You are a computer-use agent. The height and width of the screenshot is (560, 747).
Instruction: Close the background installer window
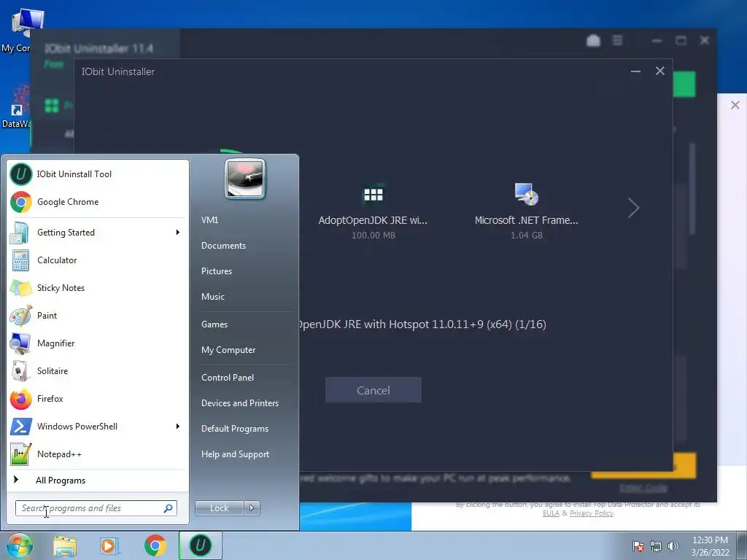[735, 105]
